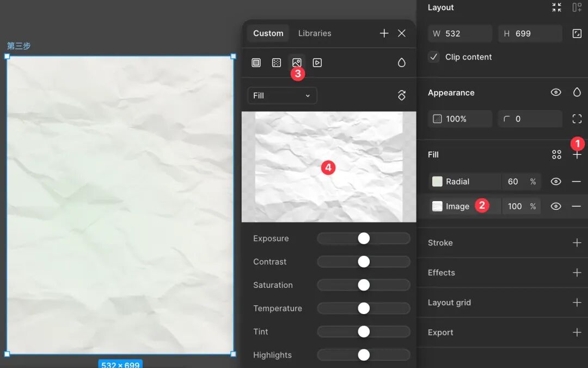Remove the Radial fill with minus button
Image resolution: width=588 pixels, height=368 pixels.
(x=577, y=182)
